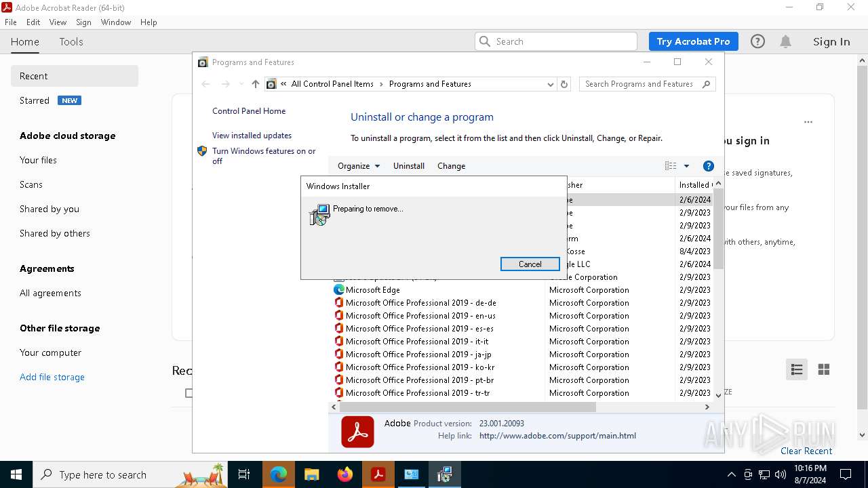The image size is (868, 488).
Task: Click the view options icon in toolbar
Action: click(671, 166)
